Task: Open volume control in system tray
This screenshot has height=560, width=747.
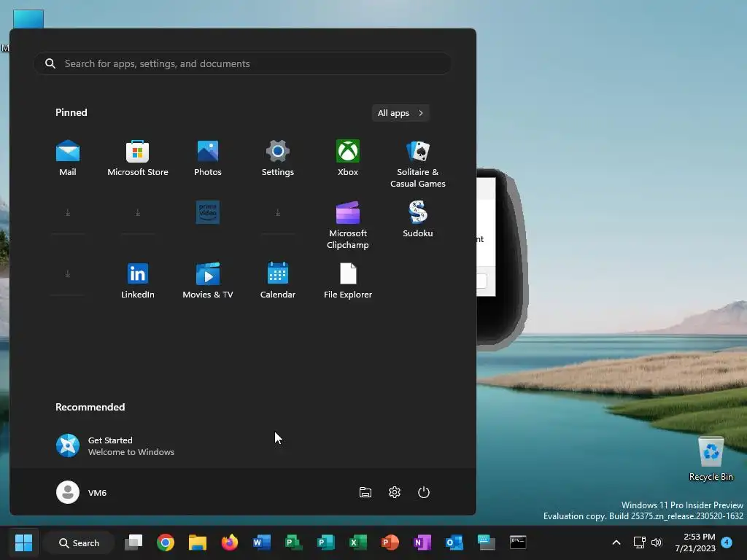Action: [657, 542]
